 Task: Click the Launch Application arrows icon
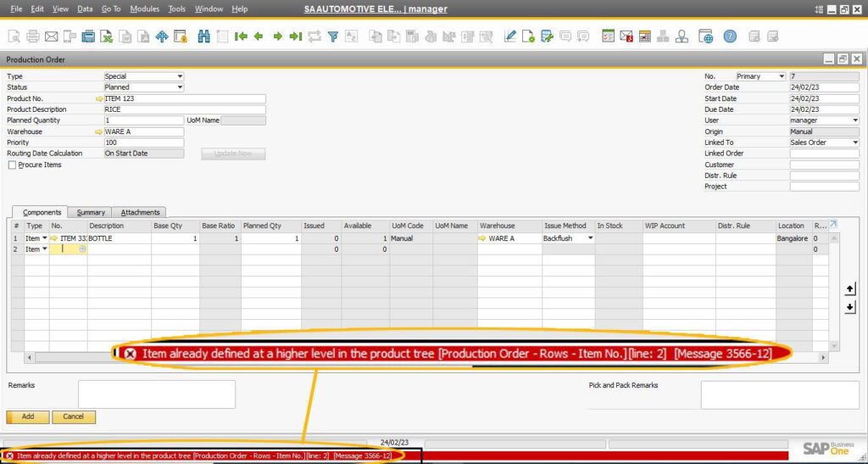click(162, 36)
